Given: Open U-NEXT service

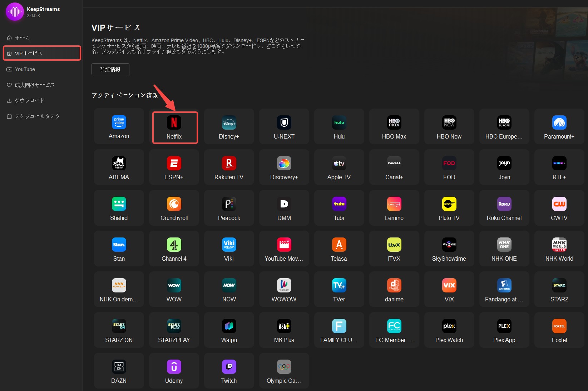Looking at the screenshot, I should [284, 126].
